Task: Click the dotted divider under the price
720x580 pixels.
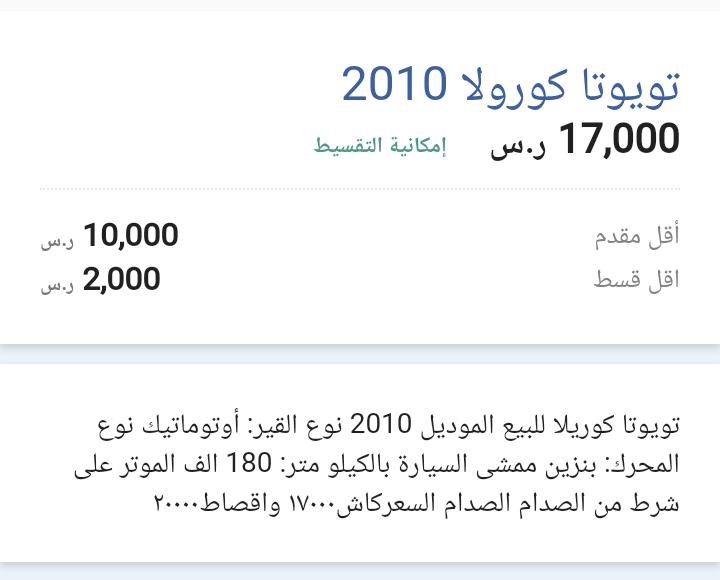Action: tap(360, 189)
